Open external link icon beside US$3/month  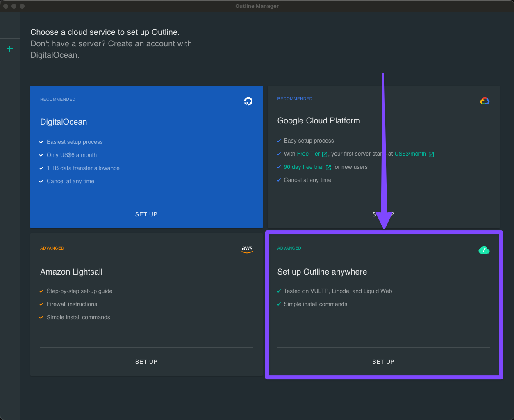[431, 154]
